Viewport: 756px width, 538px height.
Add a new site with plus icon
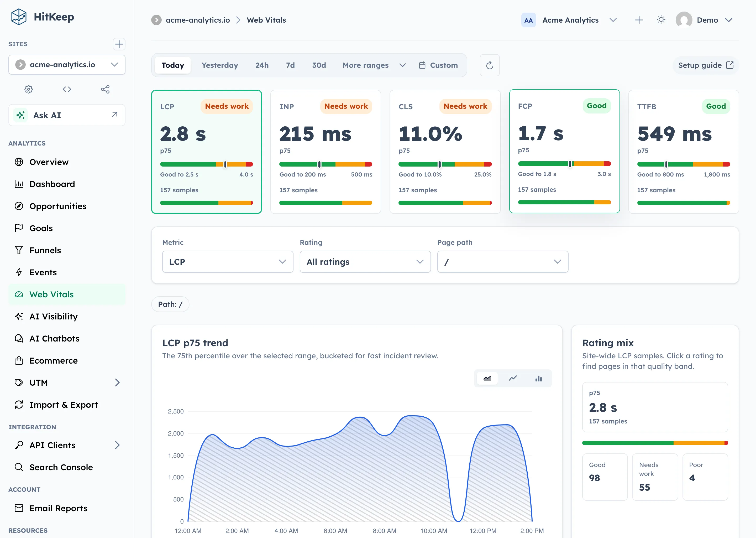coord(119,44)
